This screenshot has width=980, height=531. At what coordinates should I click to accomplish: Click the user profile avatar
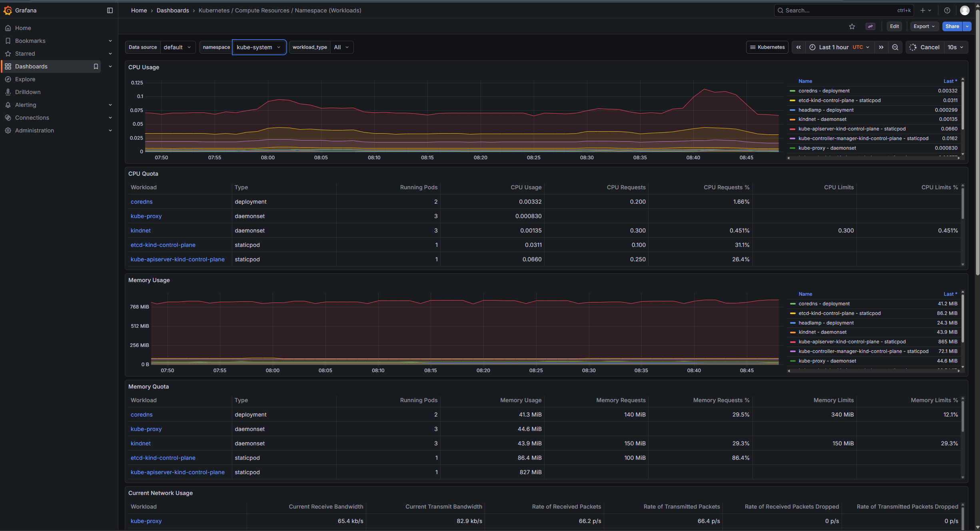coord(965,10)
